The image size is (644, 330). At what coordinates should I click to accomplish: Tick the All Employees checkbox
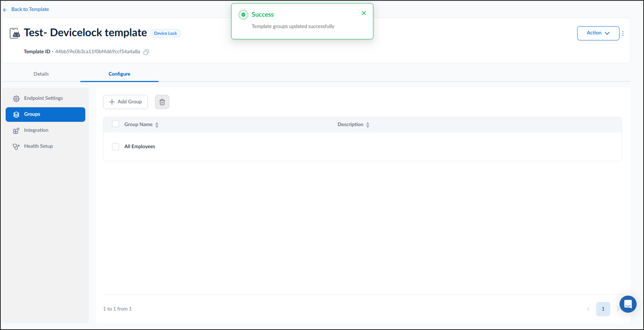click(x=115, y=147)
